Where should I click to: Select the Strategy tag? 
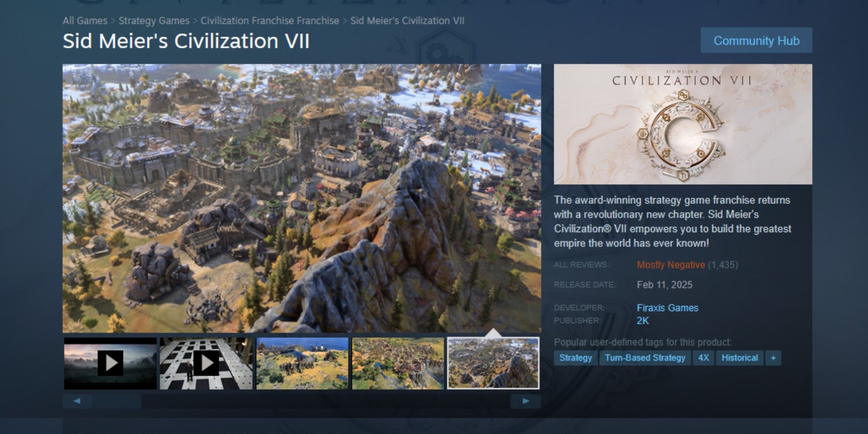tap(575, 358)
